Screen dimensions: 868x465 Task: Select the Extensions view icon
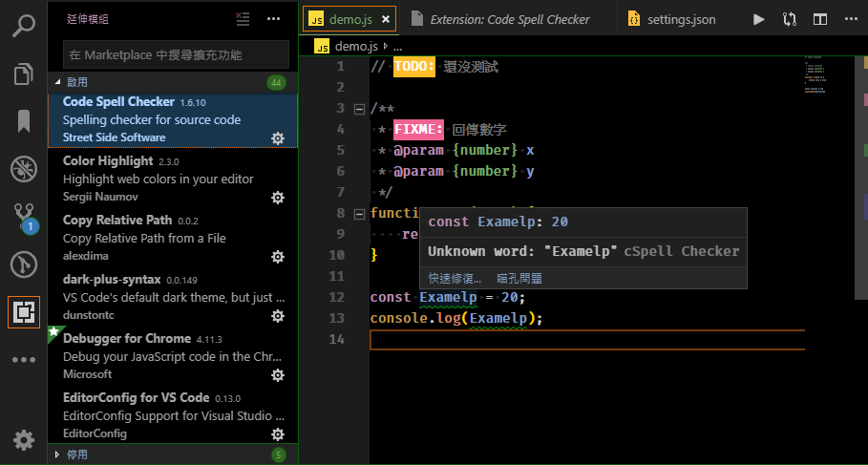24,312
